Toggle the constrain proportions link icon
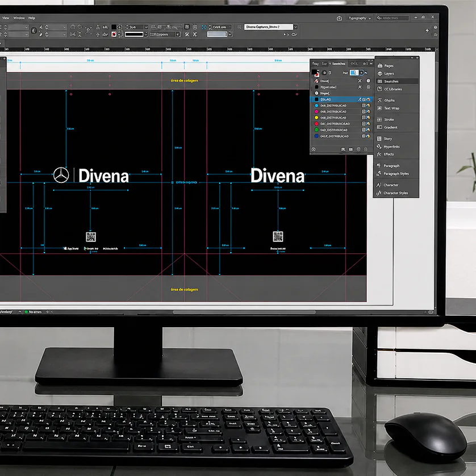 click(34, 30)
